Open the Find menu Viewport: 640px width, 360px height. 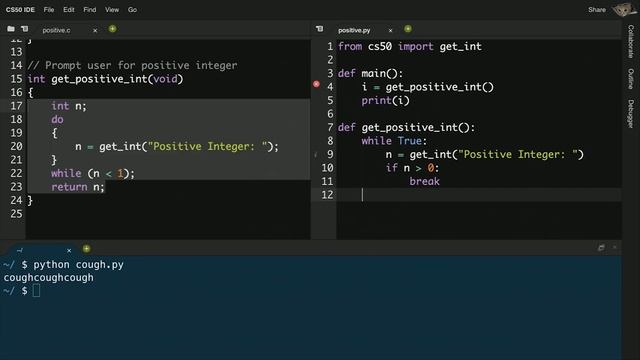(x=89, y=10)
